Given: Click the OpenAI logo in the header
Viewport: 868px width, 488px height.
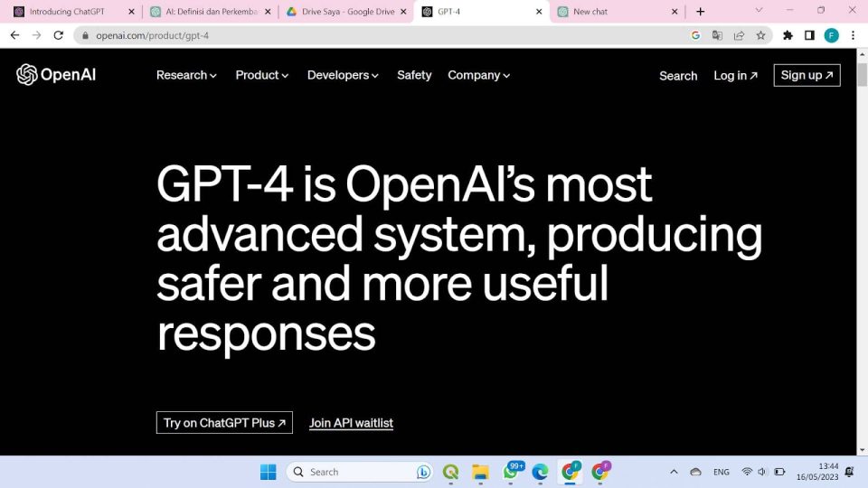Looking at the screenshot, I should click(56, 75).
